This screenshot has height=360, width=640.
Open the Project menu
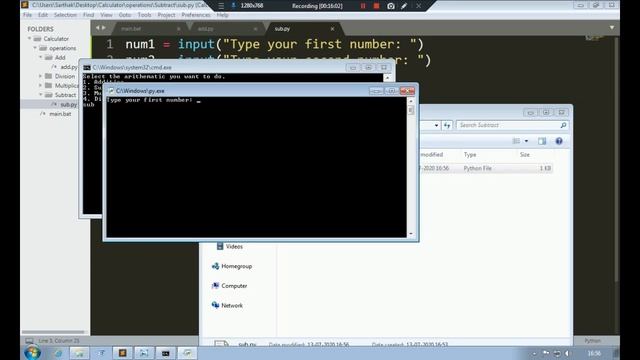[167, 15]
